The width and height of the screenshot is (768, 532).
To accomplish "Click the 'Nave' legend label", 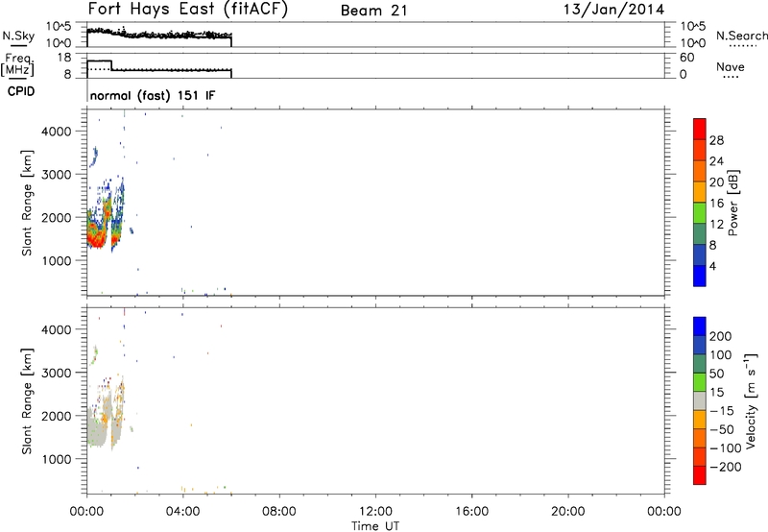I will 731,66.
